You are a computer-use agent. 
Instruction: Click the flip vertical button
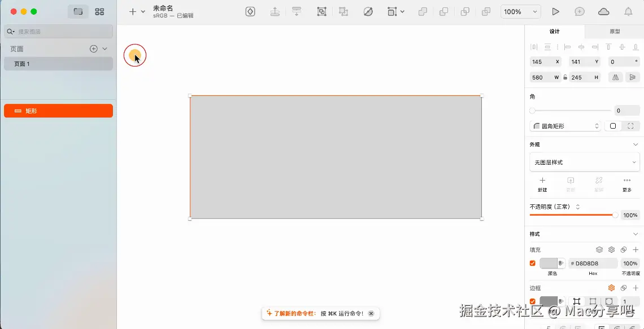click(633, 77)
